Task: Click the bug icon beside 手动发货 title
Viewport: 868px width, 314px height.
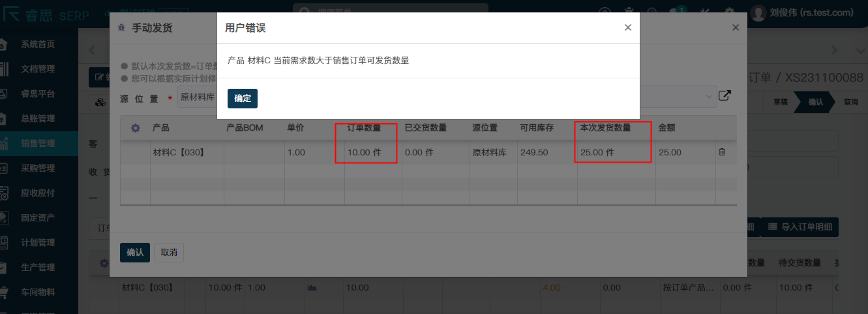Action: click(x=121, y=28)
